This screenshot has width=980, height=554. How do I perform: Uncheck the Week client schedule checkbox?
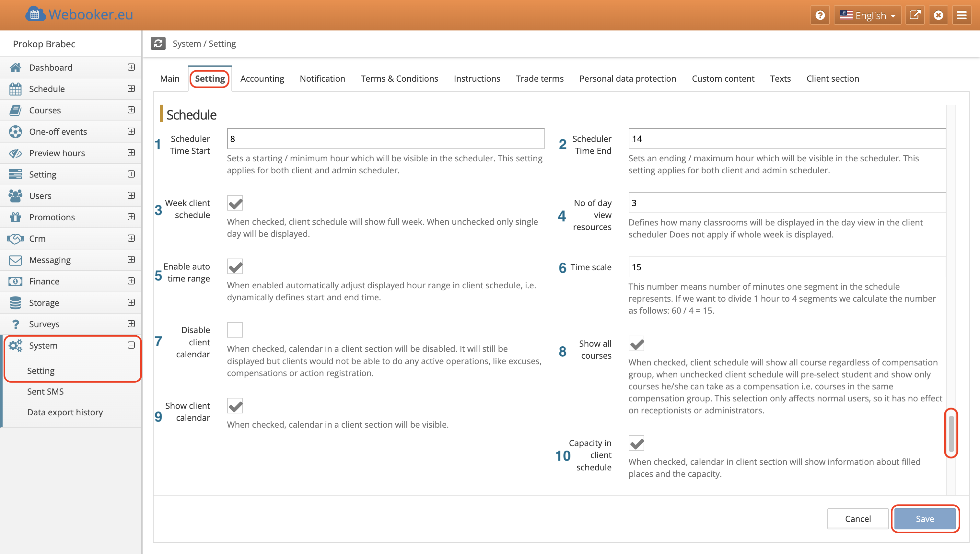click(x=235, y=203)
